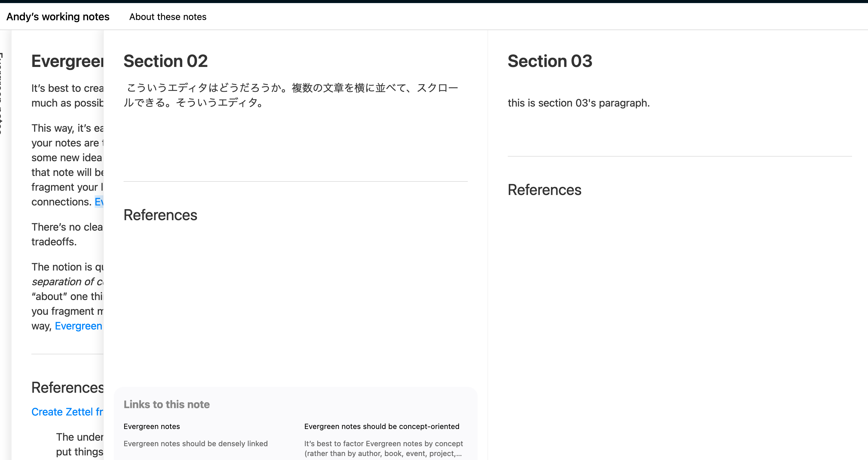
Task: Click References heading in the leftmost note pane
Action: (67, 387)
